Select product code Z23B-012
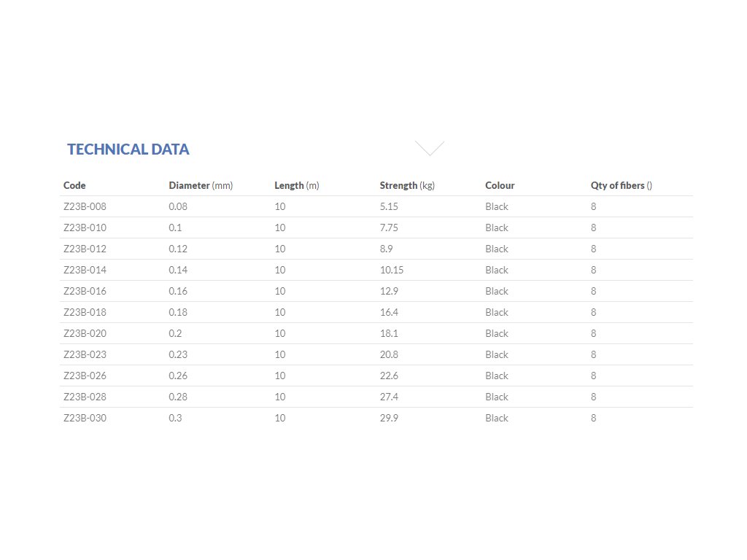Screen dimensions: 747x560 point(85,249)
